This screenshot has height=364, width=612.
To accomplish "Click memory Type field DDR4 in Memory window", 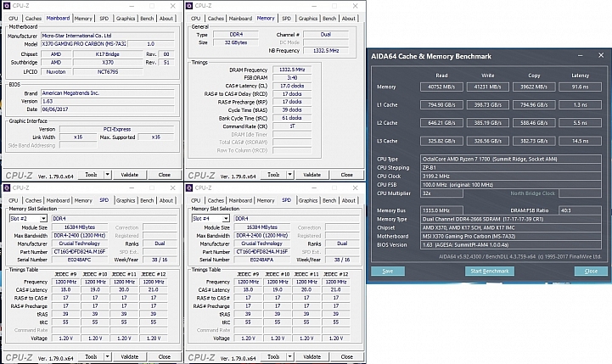I will tap(236, 34).
